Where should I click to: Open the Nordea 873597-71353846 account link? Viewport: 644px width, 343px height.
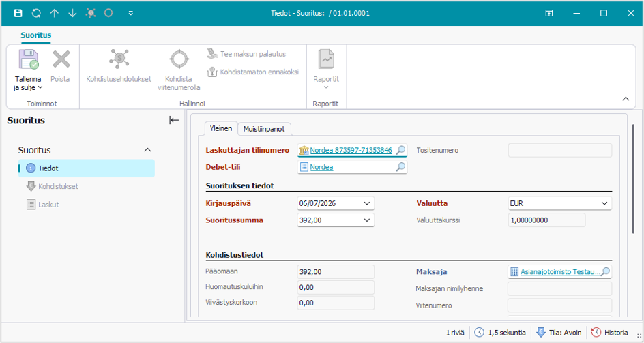351,150
